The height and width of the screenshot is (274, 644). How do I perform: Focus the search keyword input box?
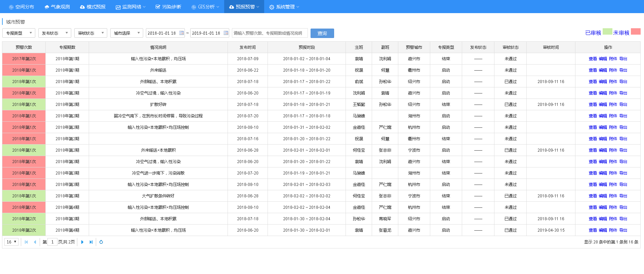pos(270,33)
